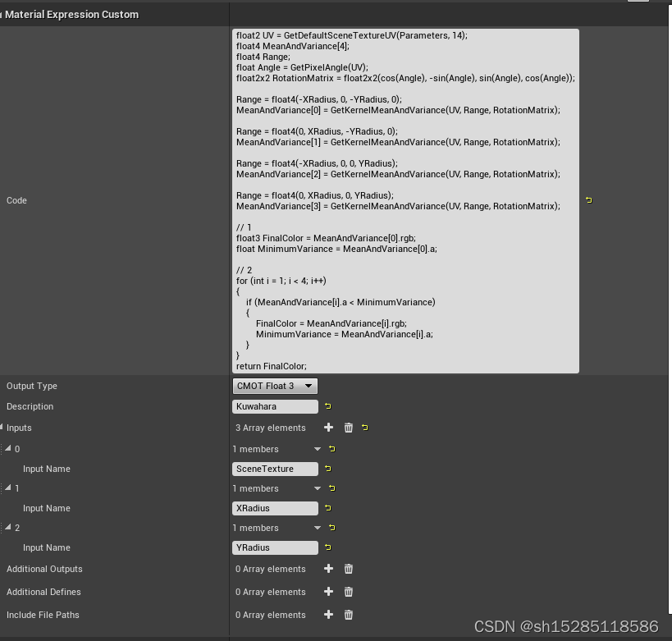This screenshot has width=672, height=641.
Task: Click the YRadius input name field
Action: (275, 547)
